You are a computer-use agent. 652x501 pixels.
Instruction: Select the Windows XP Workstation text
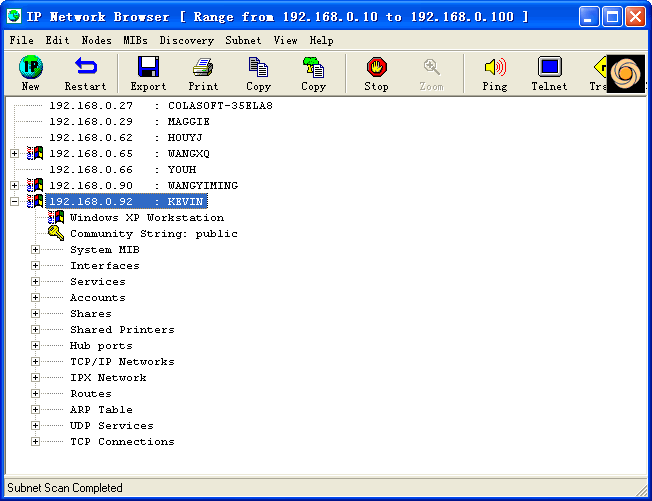[x=147, y=218]
